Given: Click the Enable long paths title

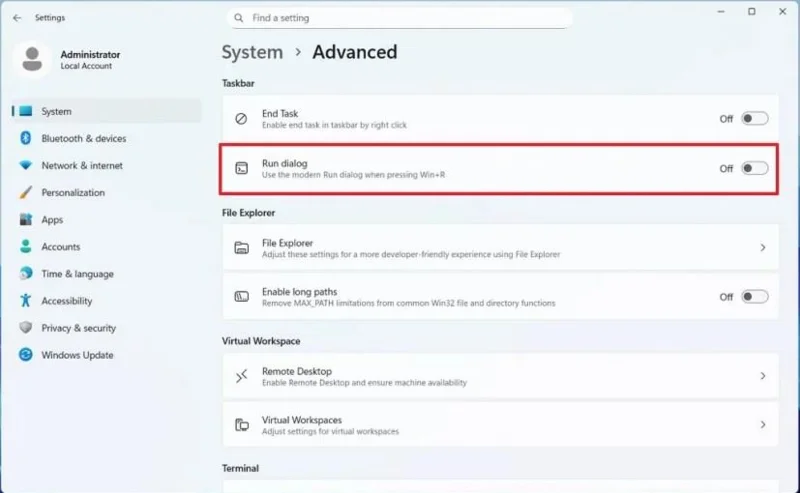Looking at the screenshot, I should 299,291.
